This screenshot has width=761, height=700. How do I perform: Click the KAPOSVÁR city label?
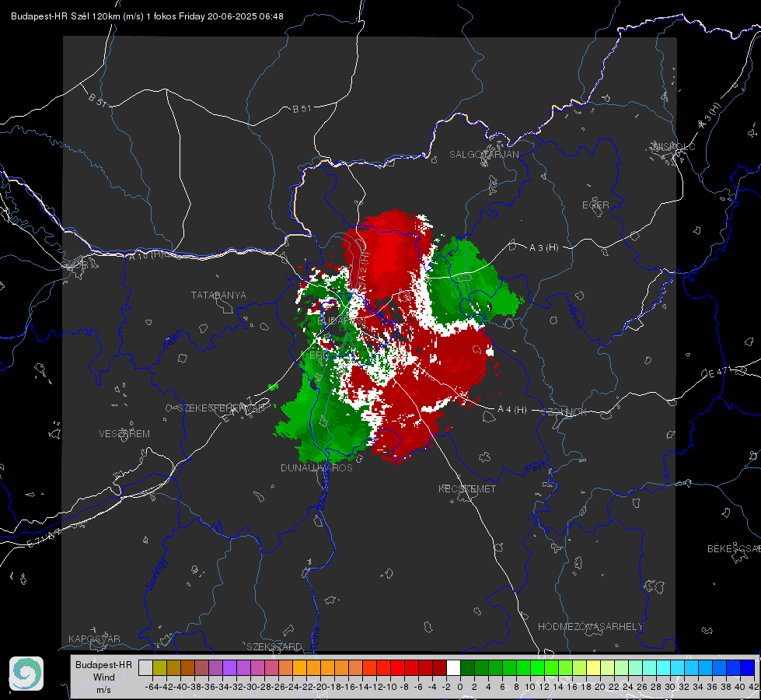click(x=94, y=639)
